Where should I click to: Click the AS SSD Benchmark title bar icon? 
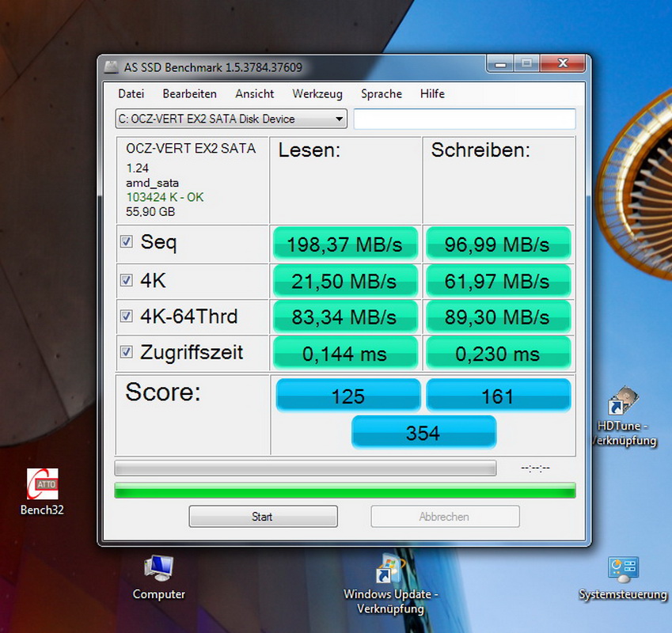pos(111,67)
